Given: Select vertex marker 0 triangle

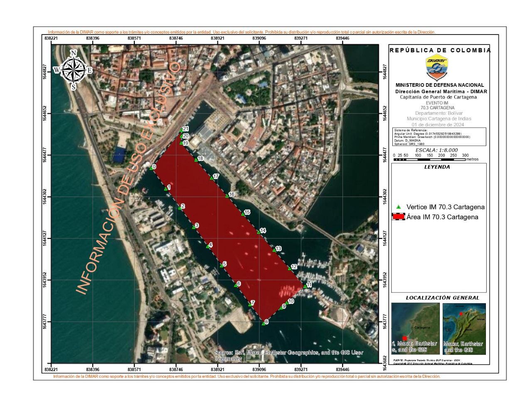Looking at the screenshot, I should (x=152, y=168).
